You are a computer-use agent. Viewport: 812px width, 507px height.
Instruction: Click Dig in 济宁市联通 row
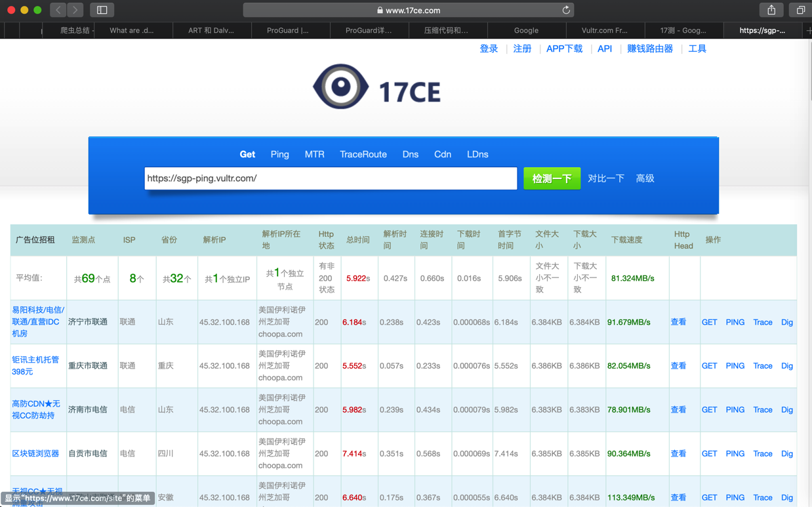tap(787, 322)
